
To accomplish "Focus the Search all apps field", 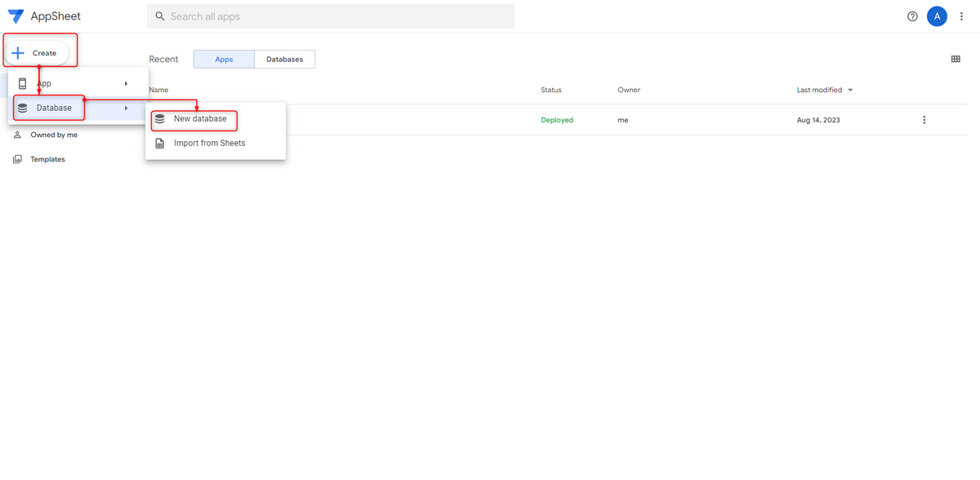I will (x=331, y=16).
